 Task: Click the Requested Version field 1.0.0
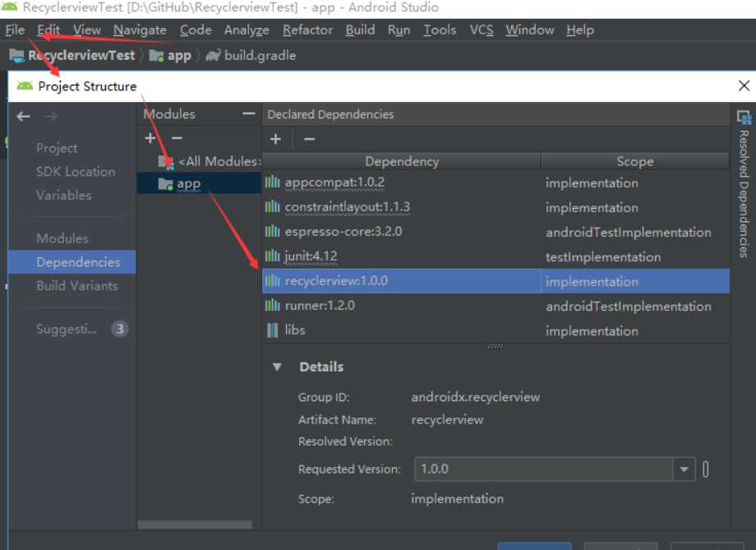[543, 469]
